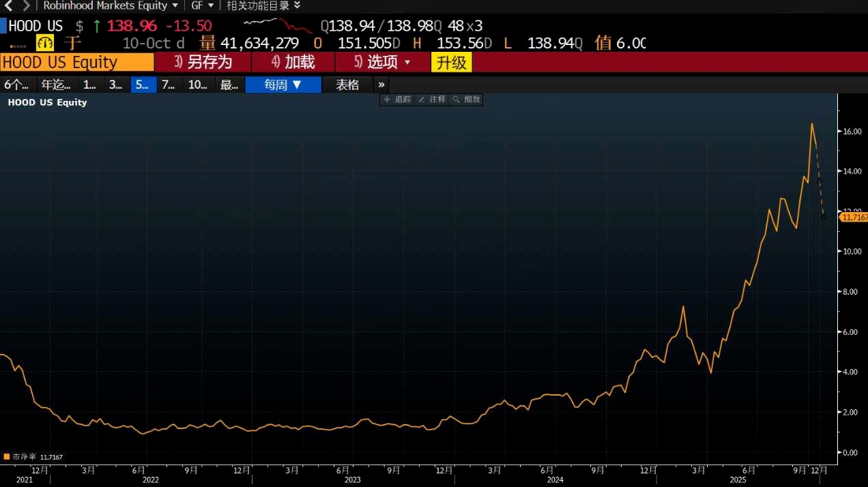Viewport: 868px width, 487px height.
Task: Activate the 追踪 crosshair tracking tool
Action: 397,100
